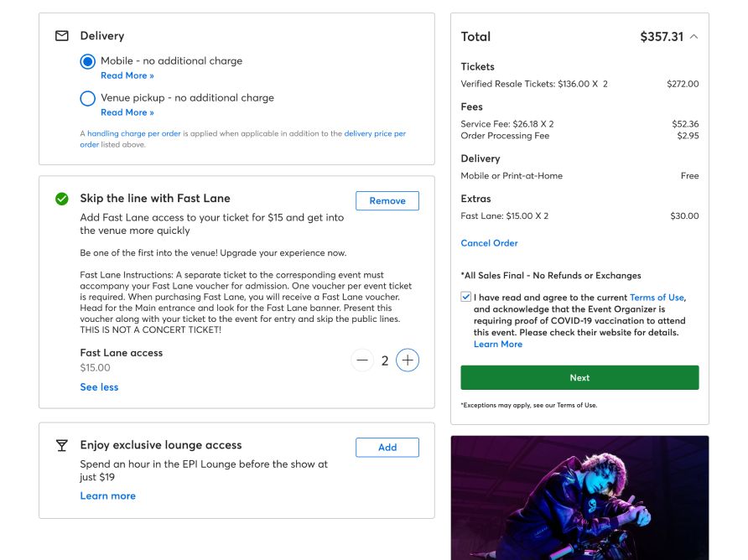The width and height of the screenshot is (748, 560).
Task: Open Read More under Mobile delivery
Action: (x=127, y=75)
